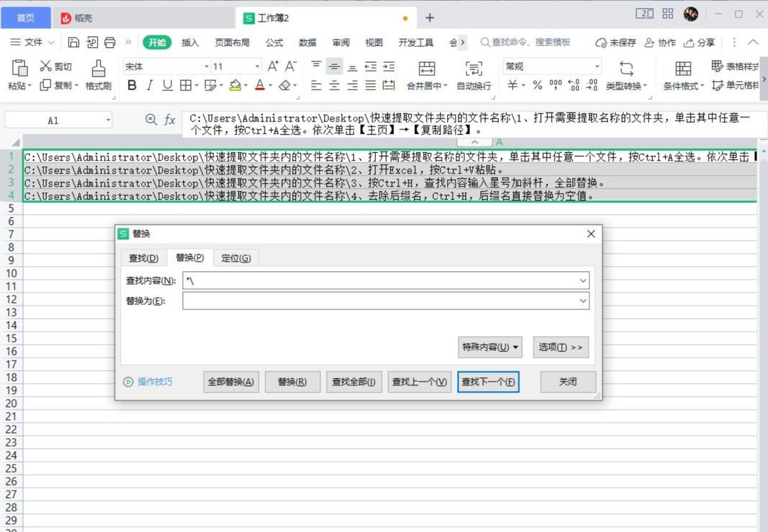
Task: Click the replace with input field
Action: pos(380,301)
